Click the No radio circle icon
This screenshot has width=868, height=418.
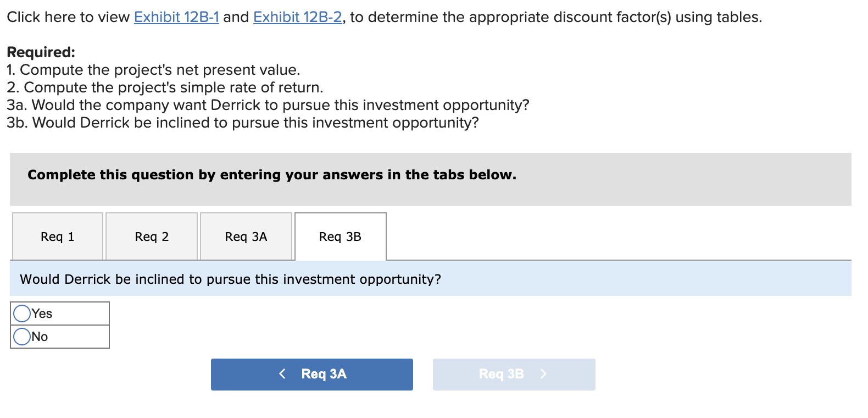(x=21, y=336)
